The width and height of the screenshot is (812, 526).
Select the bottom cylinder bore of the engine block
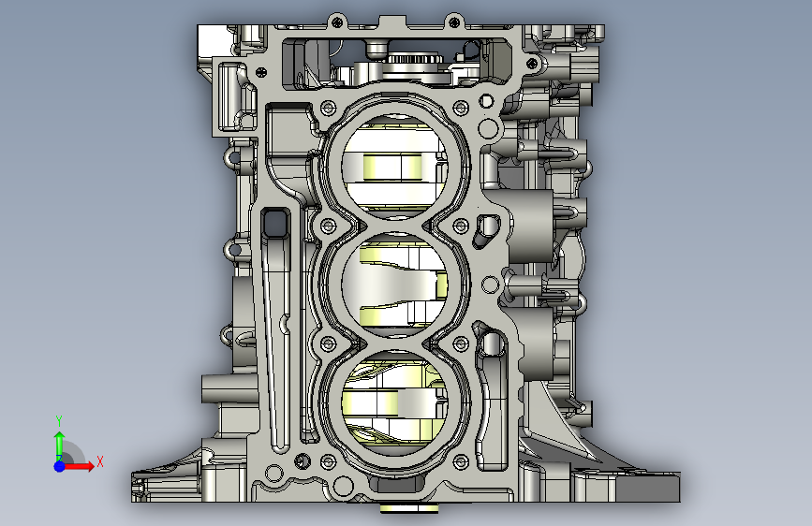(395, 402)
